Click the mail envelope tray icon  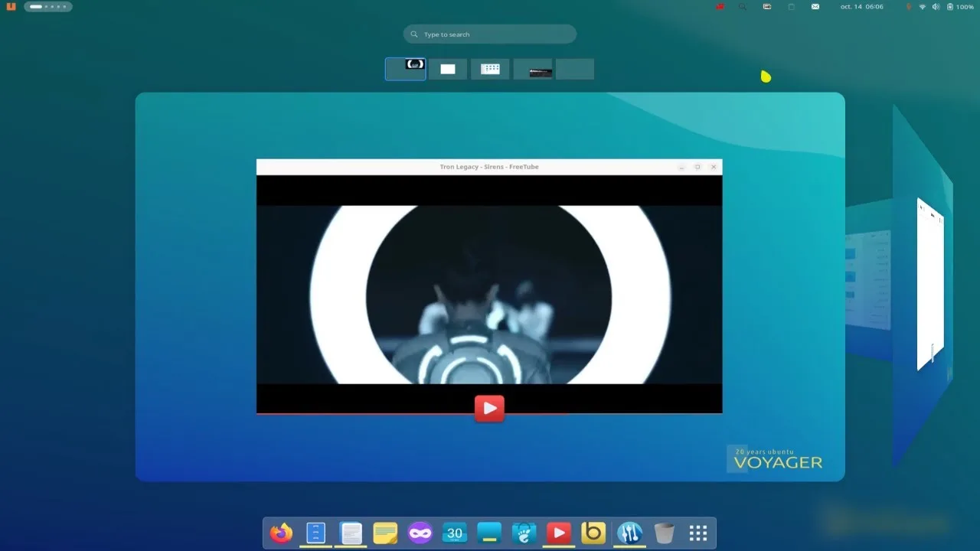coord(815,6)
